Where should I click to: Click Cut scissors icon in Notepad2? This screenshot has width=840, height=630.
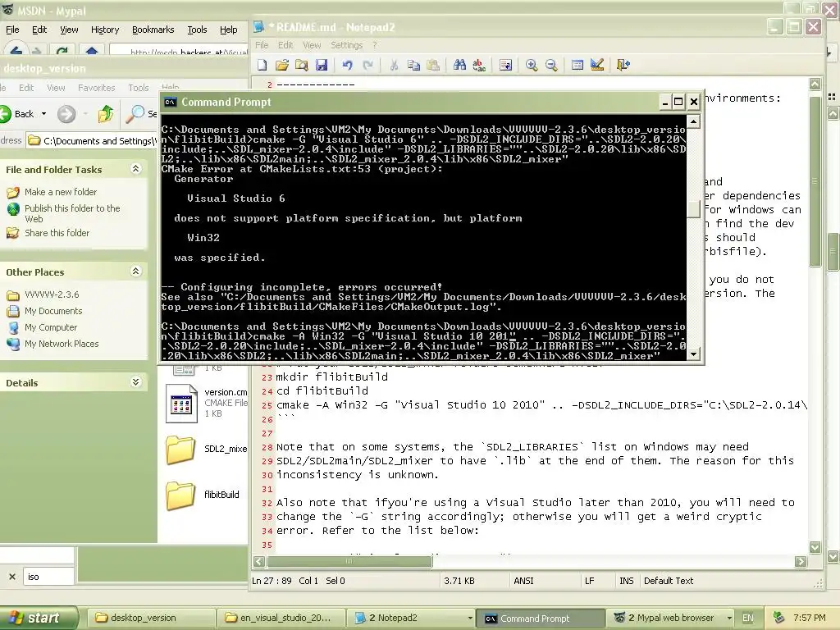[394, 65]
